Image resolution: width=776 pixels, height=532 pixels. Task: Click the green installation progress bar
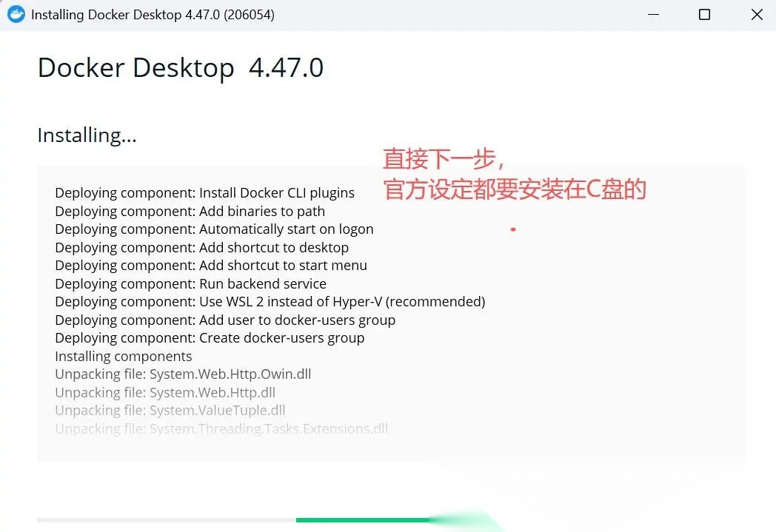(x=362, y=519)
